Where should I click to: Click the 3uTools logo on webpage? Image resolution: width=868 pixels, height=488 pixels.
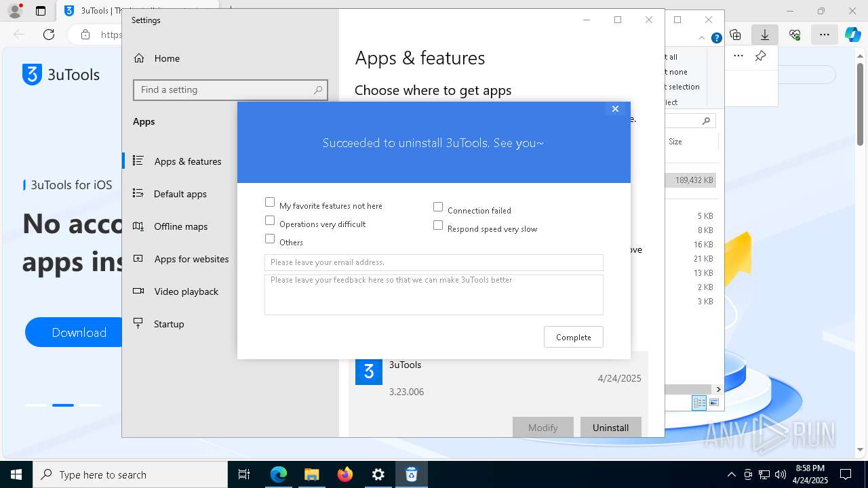[x=61, y=75]
